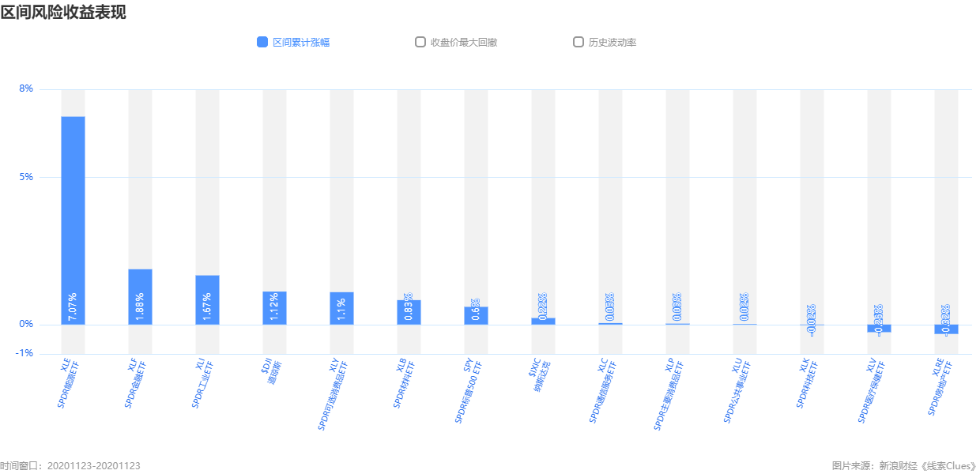Enable the 收盘价最大回撤 series checkbox
The height and width of the screenshot is (474, 980).
(x=420, y=42)
